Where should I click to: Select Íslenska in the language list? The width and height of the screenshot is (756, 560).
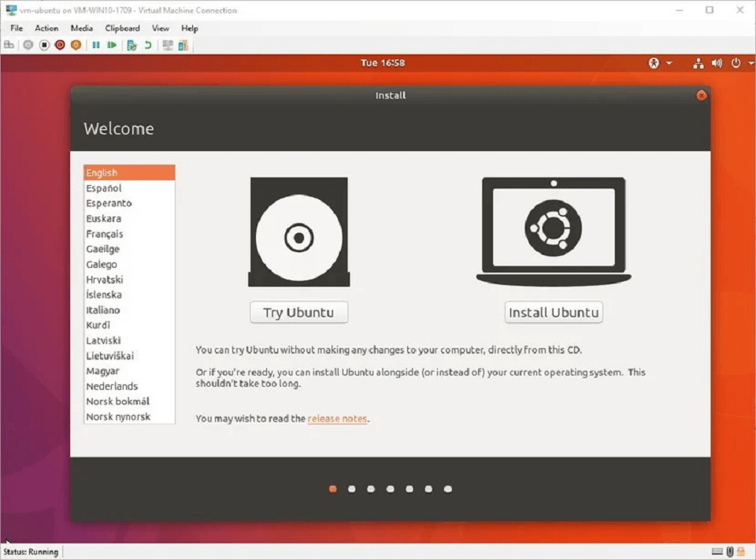pyautogui.click(x=129, y=295)
